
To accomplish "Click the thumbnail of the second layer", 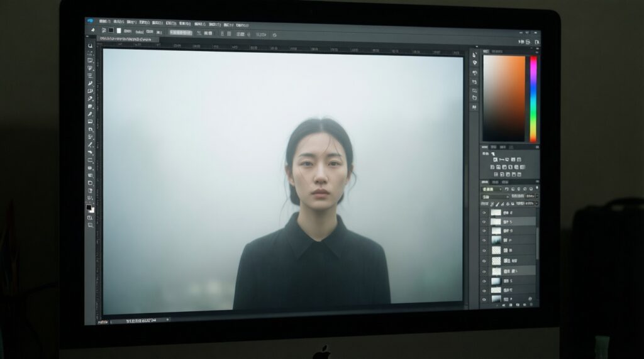I will click(x=496, y=222).
